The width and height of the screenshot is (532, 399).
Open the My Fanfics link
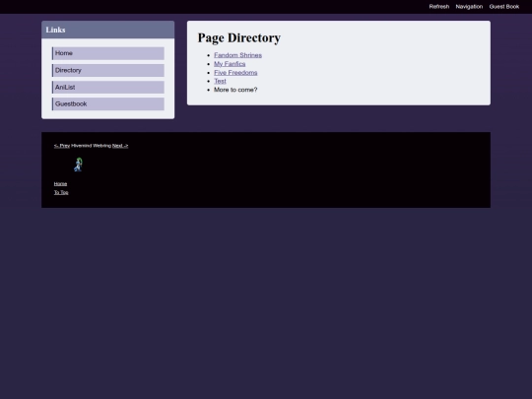point(230,64)
